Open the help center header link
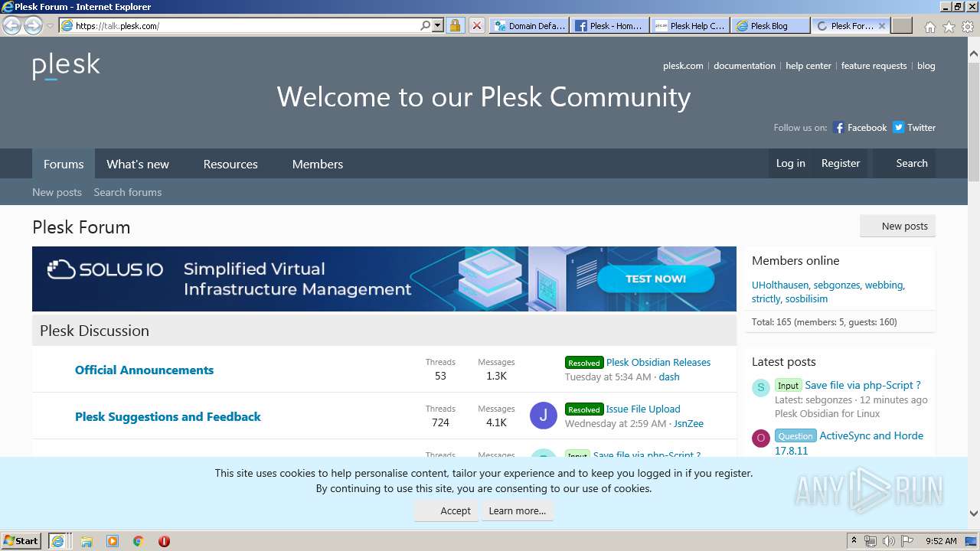Screen dimensions: 980x551 click(808, 66)
